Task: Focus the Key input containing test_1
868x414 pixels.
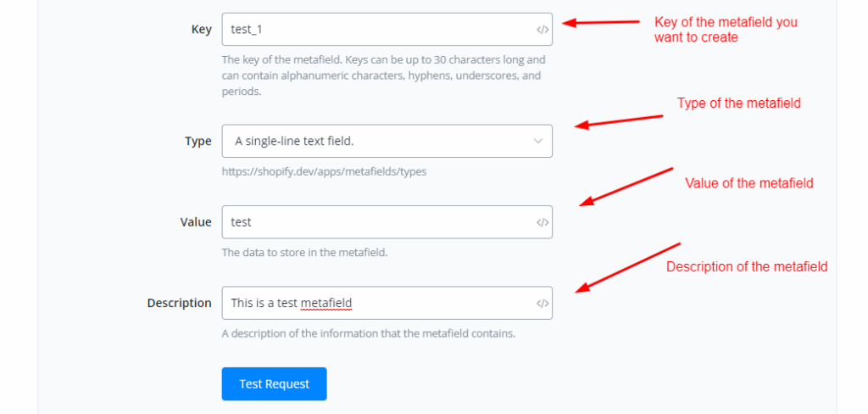Action: tap(377, 30)
